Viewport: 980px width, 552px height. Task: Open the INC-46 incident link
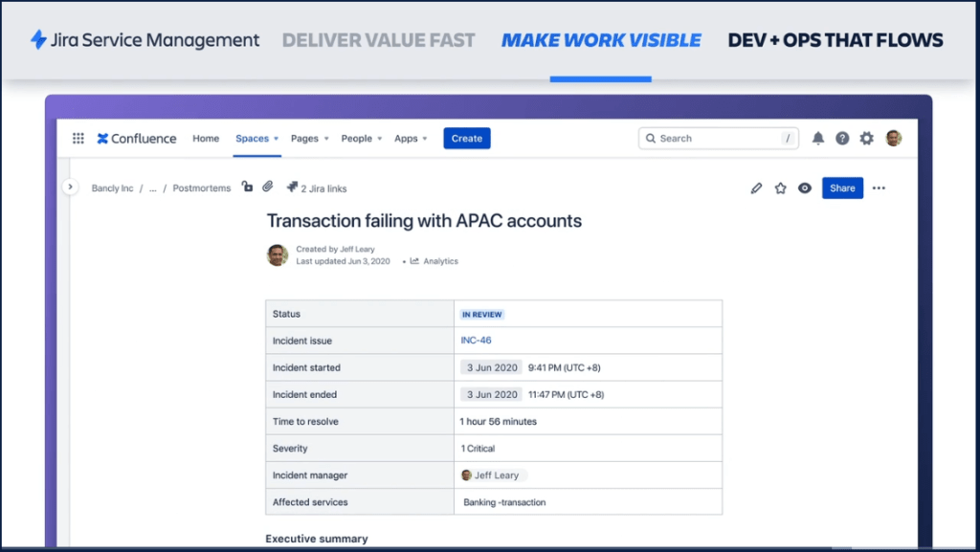click(x=476, y=341)
